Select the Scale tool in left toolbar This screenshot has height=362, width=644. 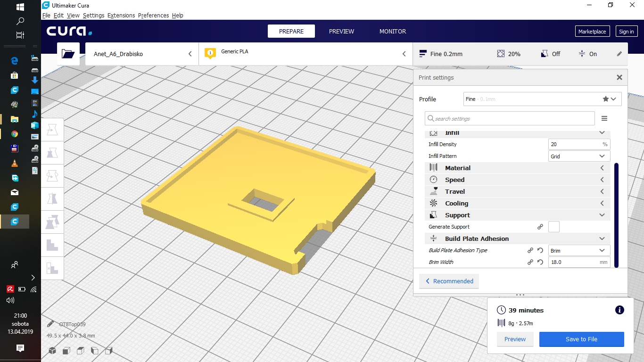52,153
